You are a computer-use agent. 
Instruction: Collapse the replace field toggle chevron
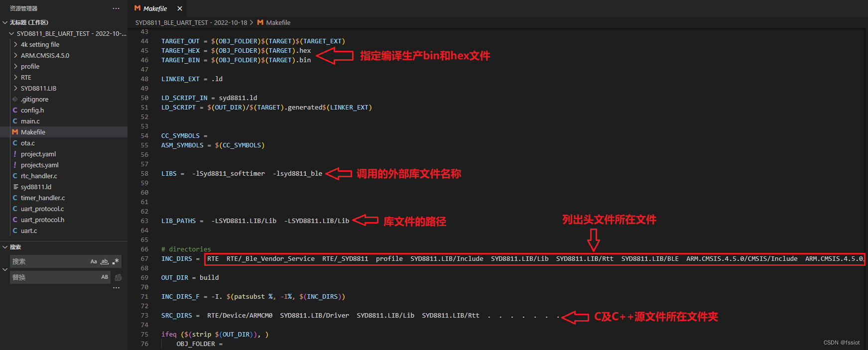pyautogui.click(x=5, y=269)
